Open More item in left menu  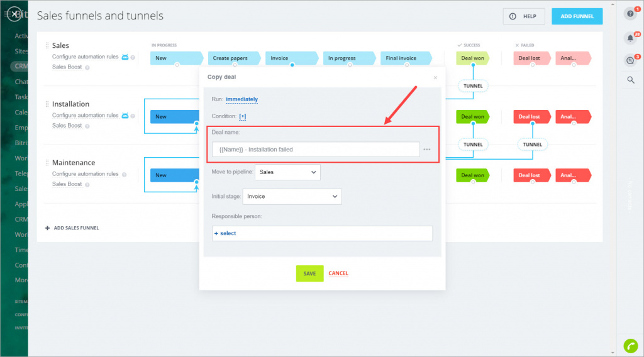21,280
